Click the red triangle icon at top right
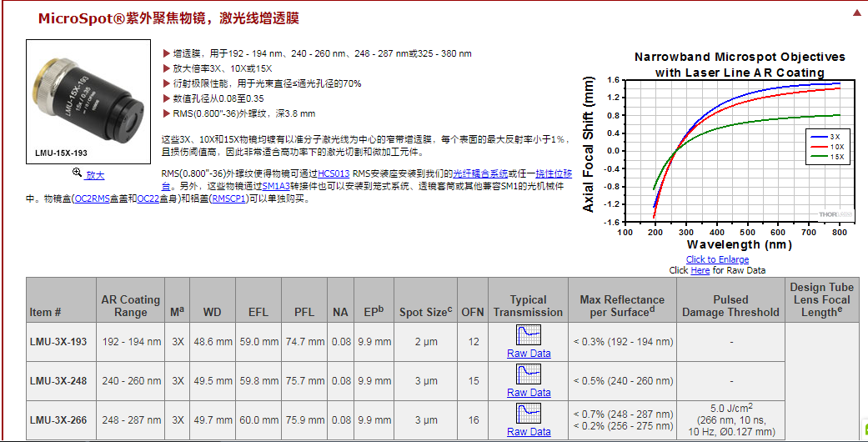Viewport: 868px width, 442px height. [x=856, y=13]
